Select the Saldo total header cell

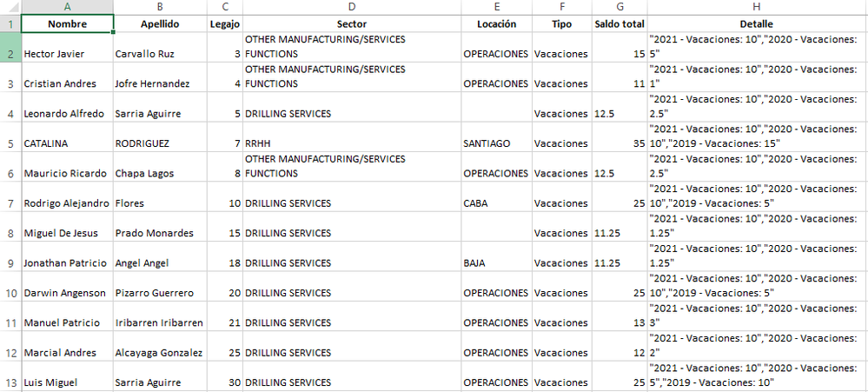tap(620, 23)
